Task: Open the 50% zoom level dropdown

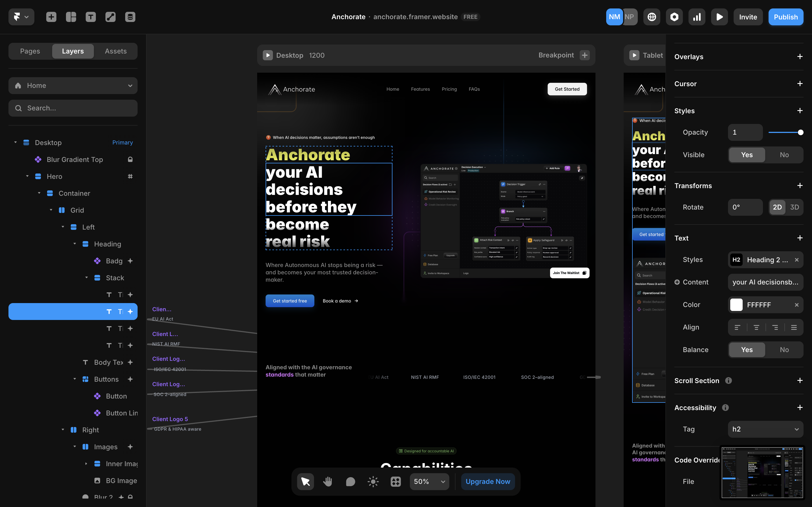Action: [429, 482]
